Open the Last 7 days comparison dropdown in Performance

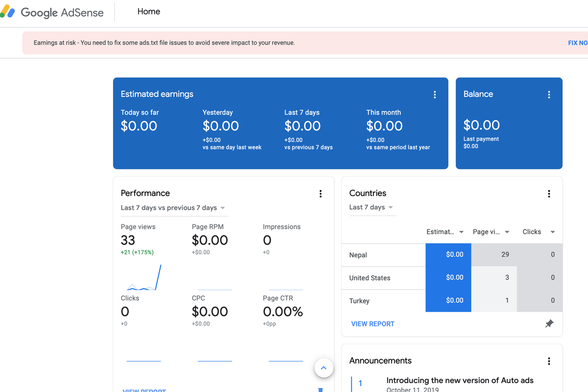(174, 207)
